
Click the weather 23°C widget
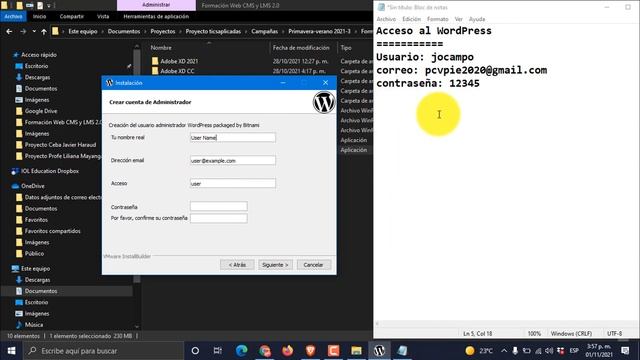[x=479, y=351]
